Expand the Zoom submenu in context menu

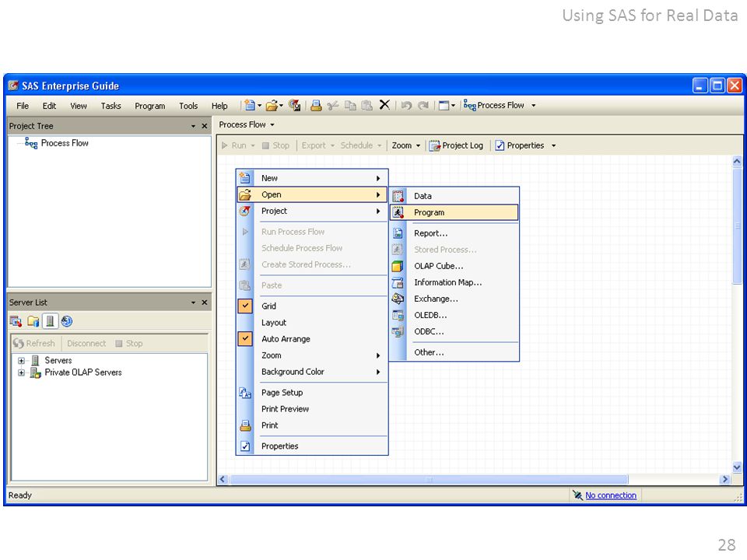point(313,355)
